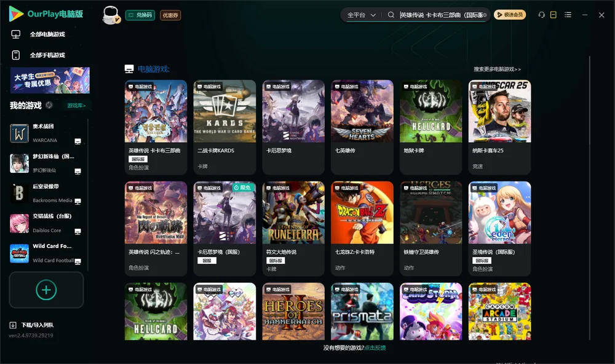615x364 pixels.
Task: Click the 国际服 tag on 符文大地传说
Action: [x=276, y=261]
